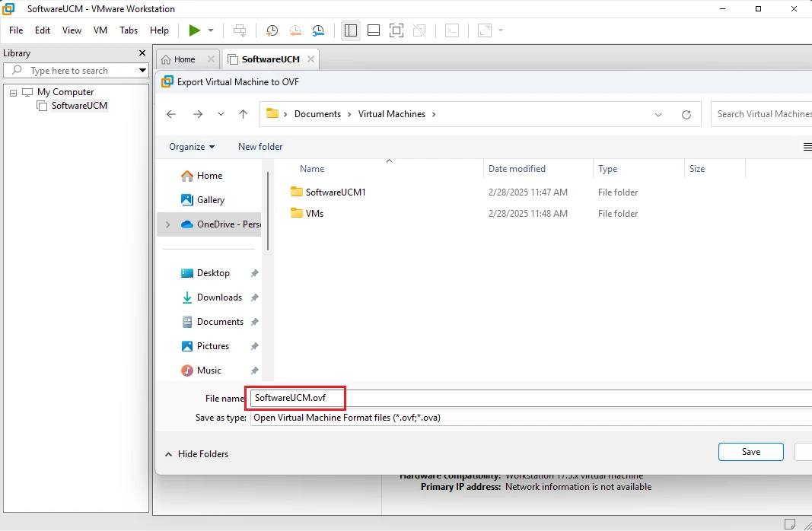Sort by Date modified column header
The width and height of the screenshot is (812, 531).
(517, 169)
